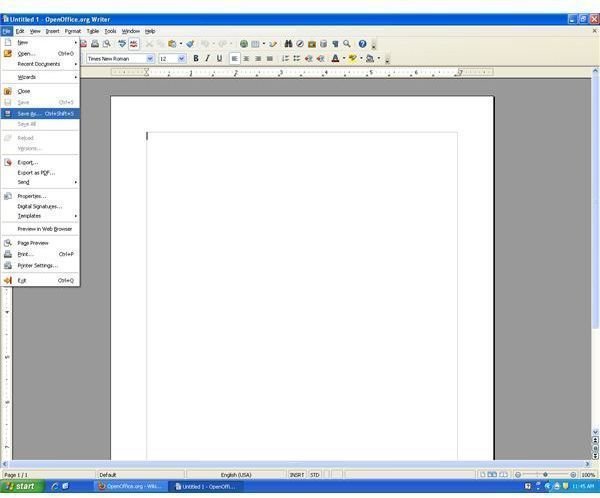
Task: Open the Format menu in the menu bar
Action: [x=73, y=31]
